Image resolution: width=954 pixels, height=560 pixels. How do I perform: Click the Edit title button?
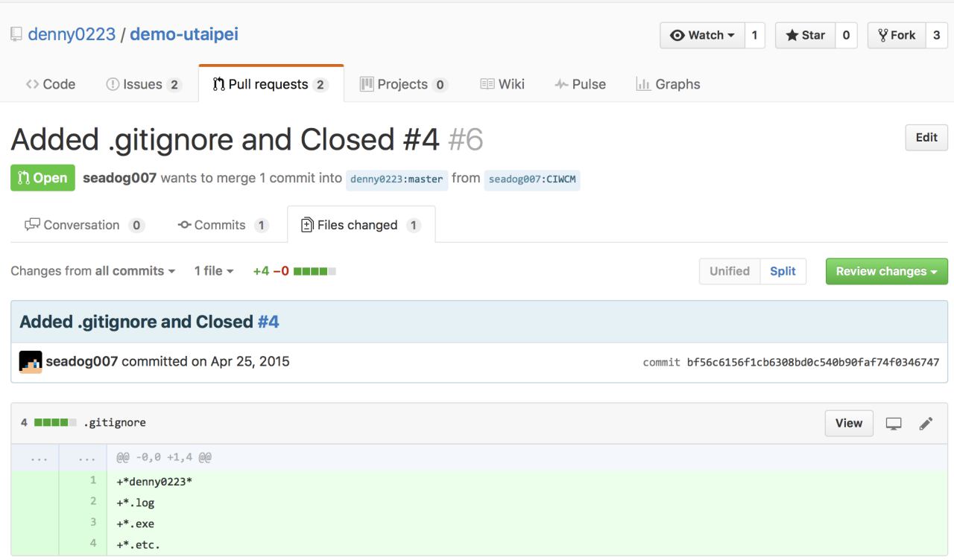click(x=926, y=137)
